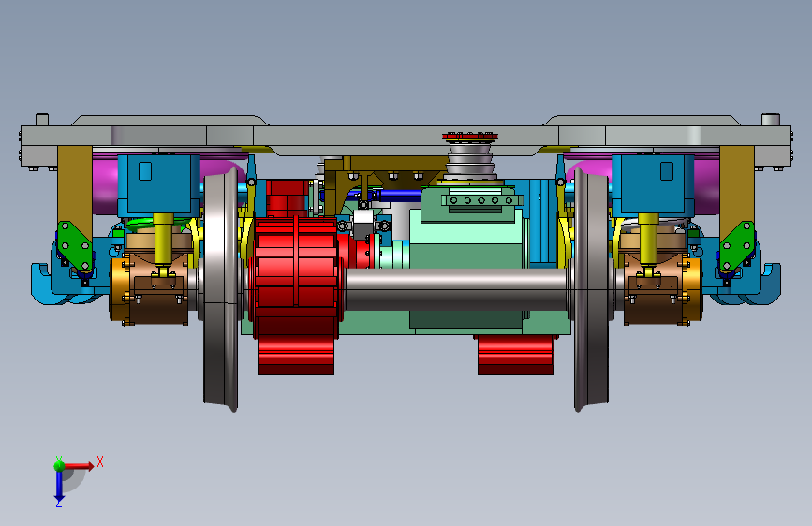Click the right pin atop the frame
Screen dimensions: 812x526
point(771,120)
